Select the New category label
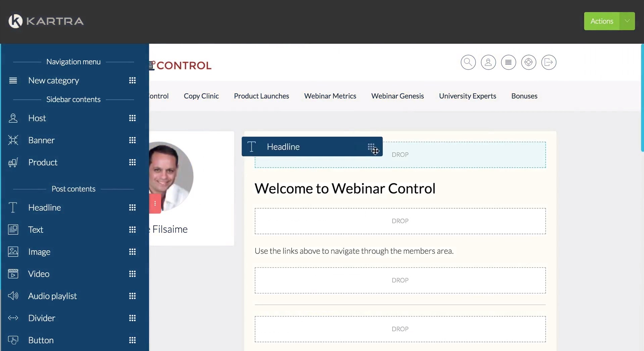The height and width of the screenshot is (351, 644). (x=54, y=80)
